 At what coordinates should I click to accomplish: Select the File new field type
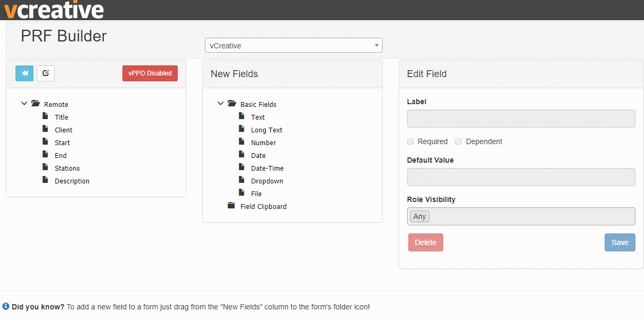click(257, 194)
